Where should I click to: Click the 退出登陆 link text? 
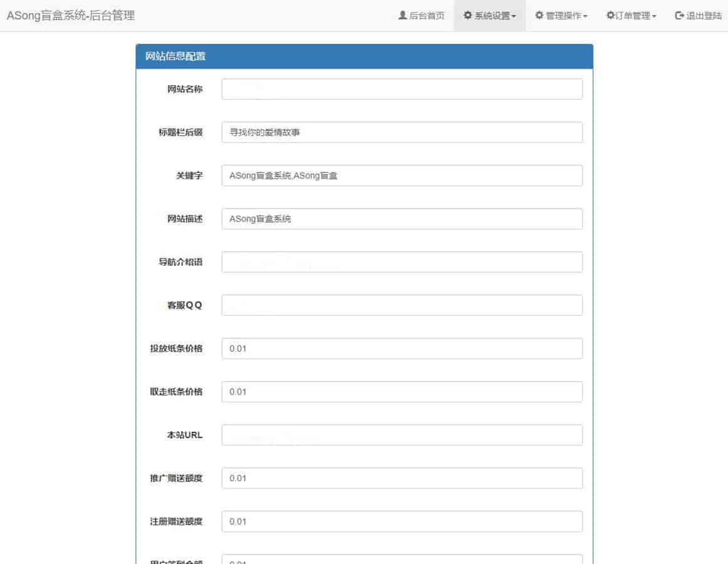(x=704, y=16)
